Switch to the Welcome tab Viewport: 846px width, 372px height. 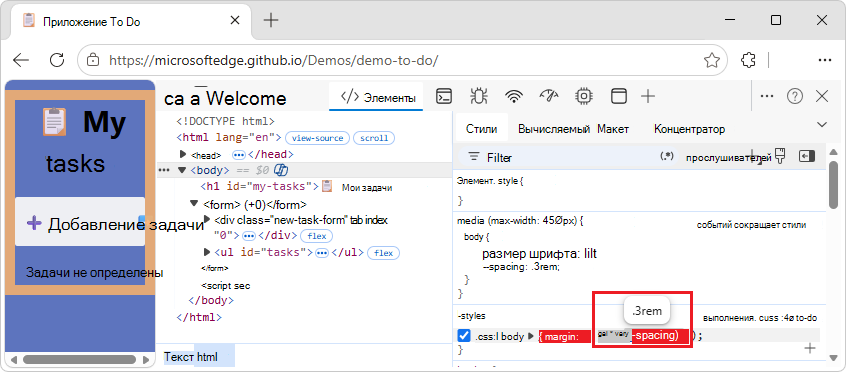coord(246,99)
